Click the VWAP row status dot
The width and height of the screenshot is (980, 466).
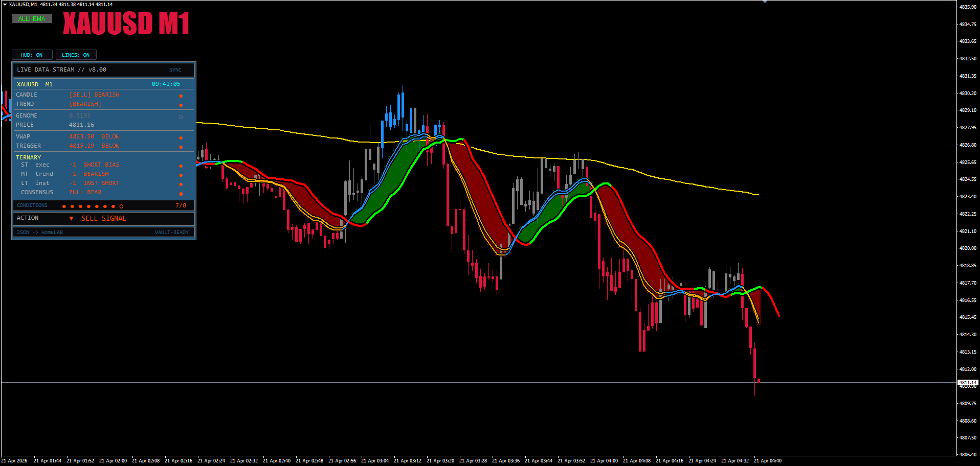tap(181, 138)
